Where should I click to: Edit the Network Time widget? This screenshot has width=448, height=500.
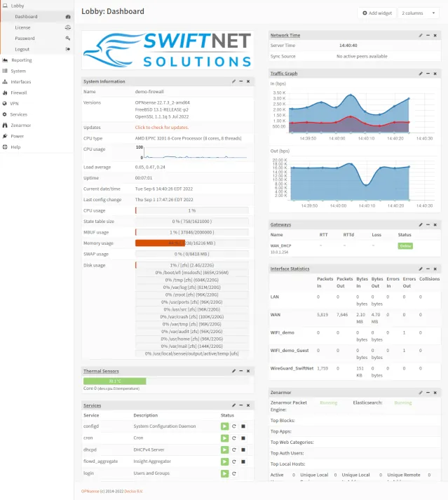pyautogui.click(x=421, y=35)
